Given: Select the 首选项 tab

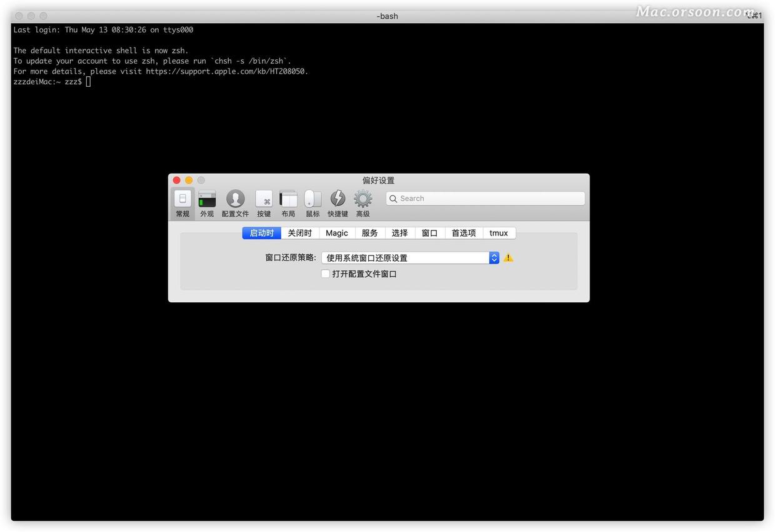Looking at the screenshot, I should tap(463, 232).
